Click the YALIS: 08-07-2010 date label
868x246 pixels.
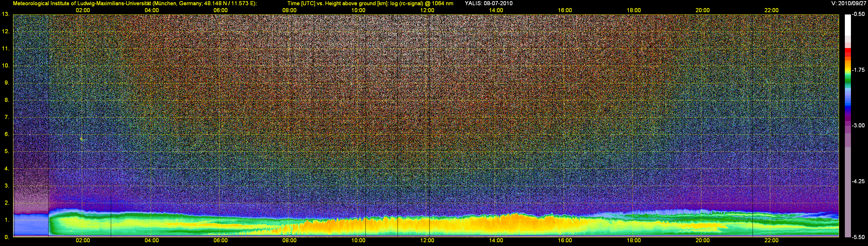pyautogui.click(x=489, y=3)
